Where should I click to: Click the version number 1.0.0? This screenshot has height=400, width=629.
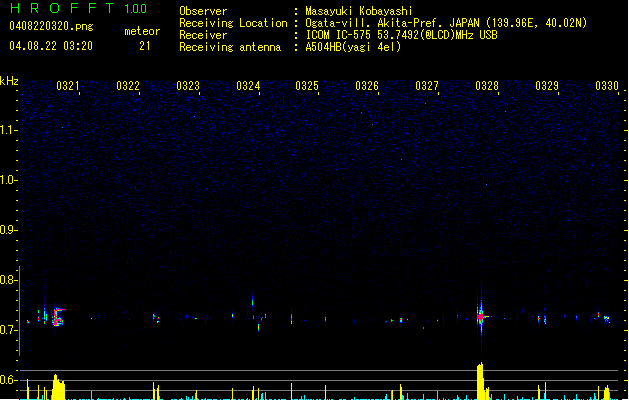(x=136, y=9)
